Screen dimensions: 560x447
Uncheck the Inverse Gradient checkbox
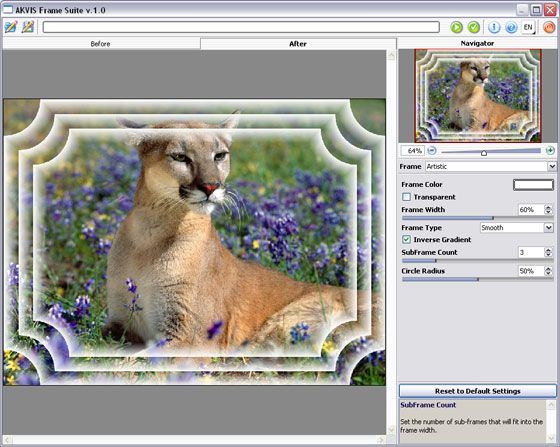(406, 239)
